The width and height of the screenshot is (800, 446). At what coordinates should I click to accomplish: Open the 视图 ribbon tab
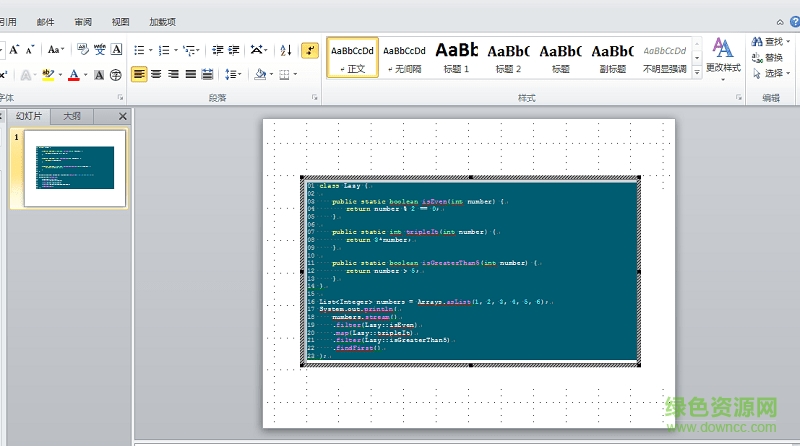coord(120,21)
